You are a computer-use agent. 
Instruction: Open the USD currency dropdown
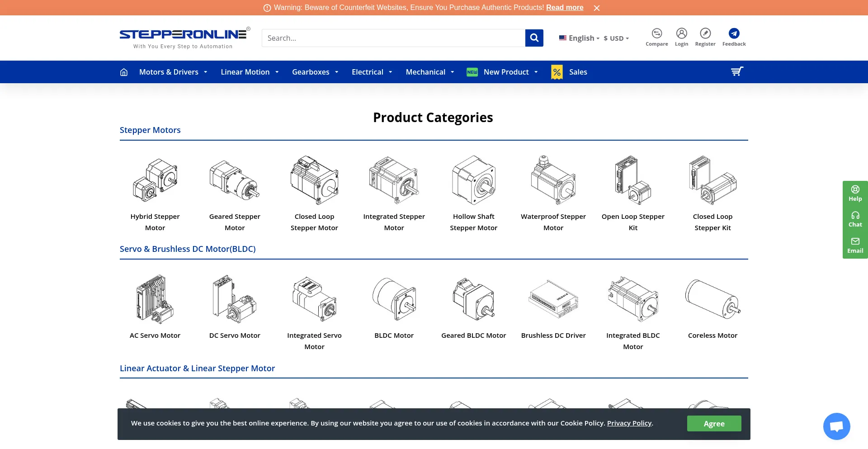point(616,38)
